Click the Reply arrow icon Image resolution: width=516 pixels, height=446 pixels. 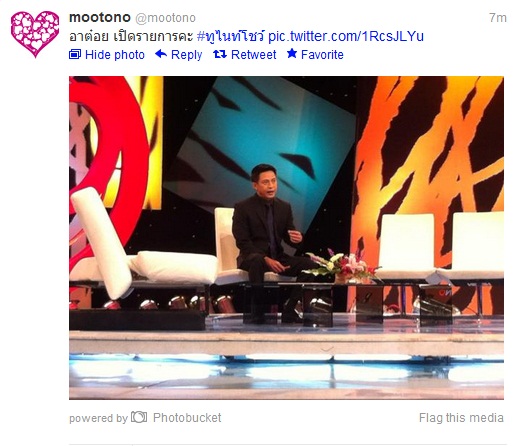(161, 54)
